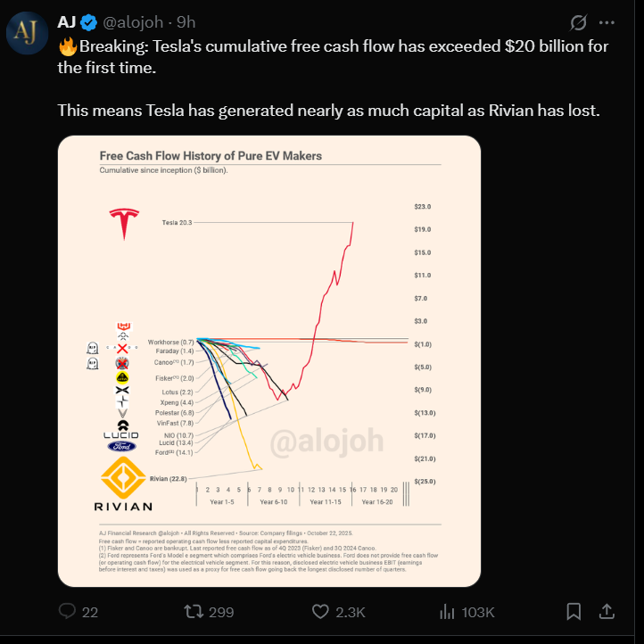The width and height of the screenshot is (644, 644).
Task: Toggle the bookmark icon on the post
Action: click(x=574, y=611)
